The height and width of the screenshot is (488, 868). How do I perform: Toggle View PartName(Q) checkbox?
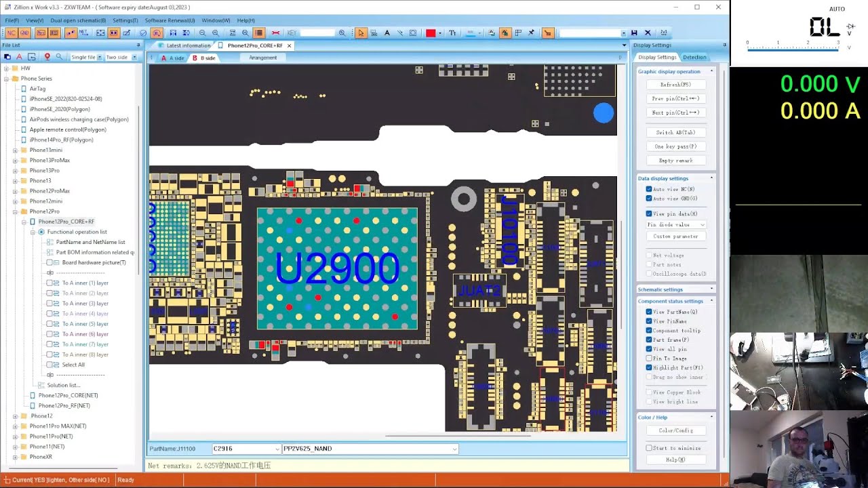649,312
